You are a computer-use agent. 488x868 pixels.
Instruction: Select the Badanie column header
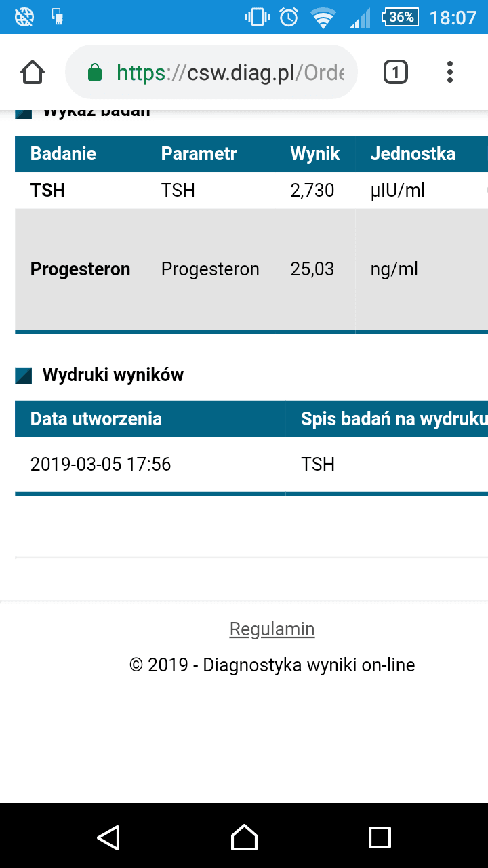pos(62,153)
